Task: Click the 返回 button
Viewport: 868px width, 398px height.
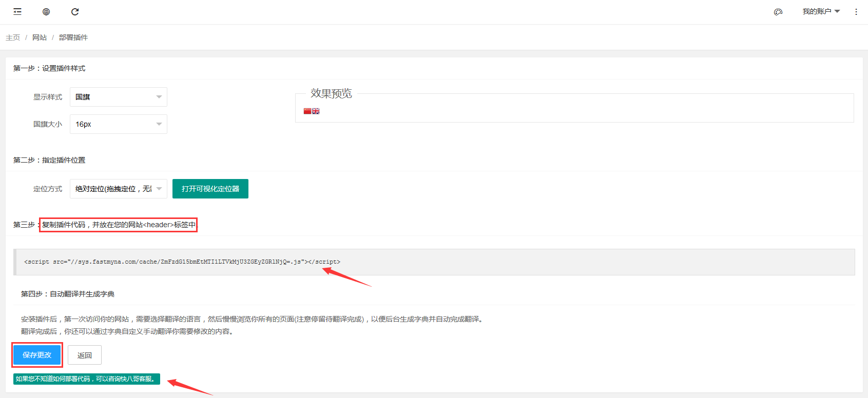Action: point(85,355)
